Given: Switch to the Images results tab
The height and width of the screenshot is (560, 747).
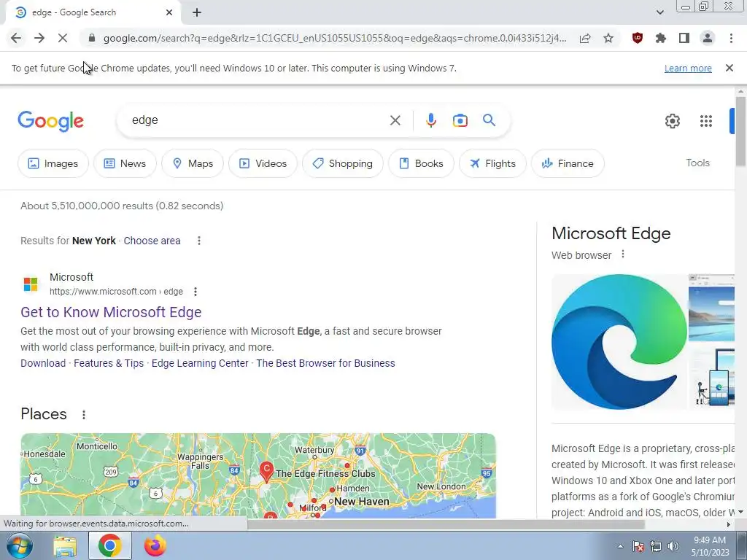Looking at the screenshot, I should click(x=53, y=163).
